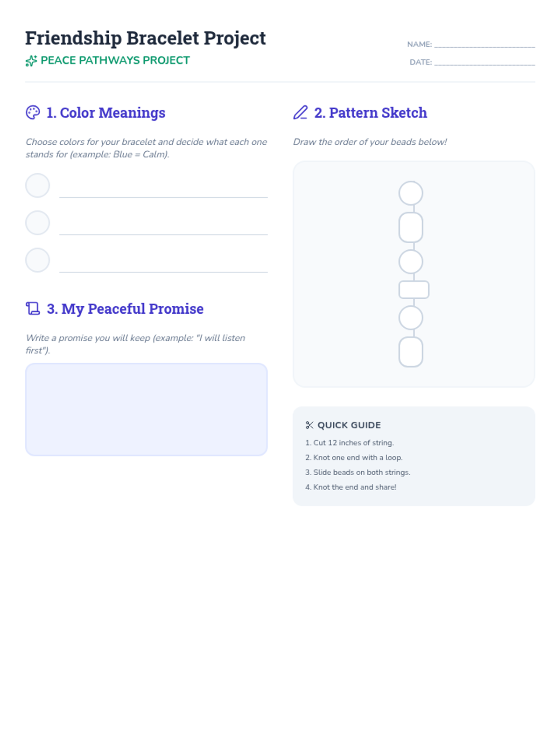Image resolution: width=560 pixels, height=747 pixels.
Task: Click the pencil icon beside Pattern Sketch
Action: pos(301,113)
